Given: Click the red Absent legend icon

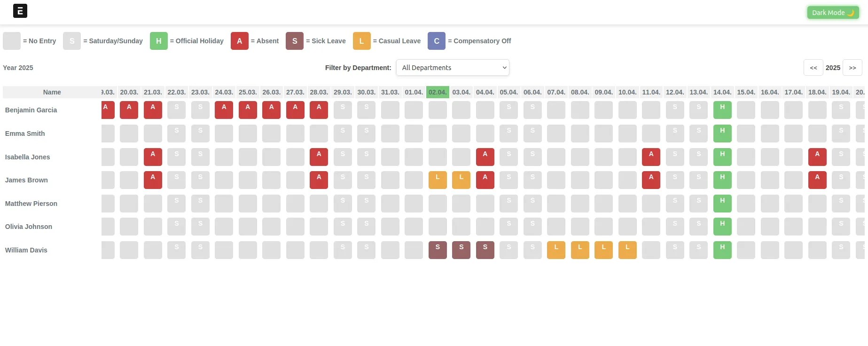Looking at the screenshot, I should click(240, 41).
